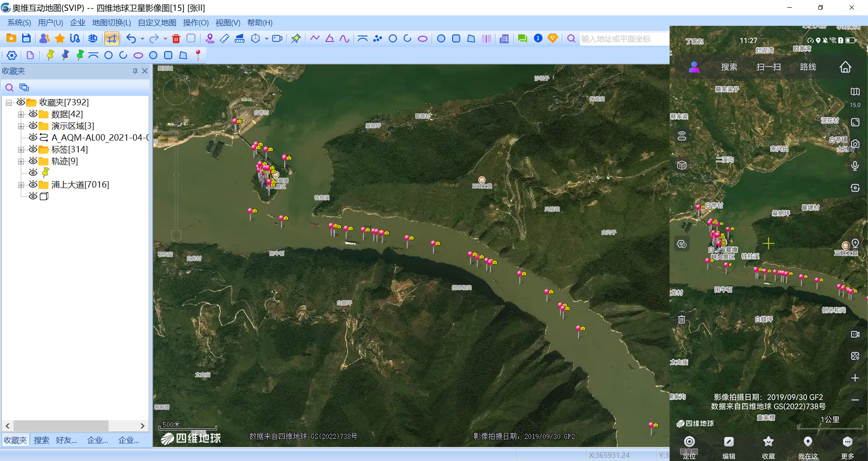Click the blue info icon on the toolbar
868x461 pixels.
(x=538, y=38)
